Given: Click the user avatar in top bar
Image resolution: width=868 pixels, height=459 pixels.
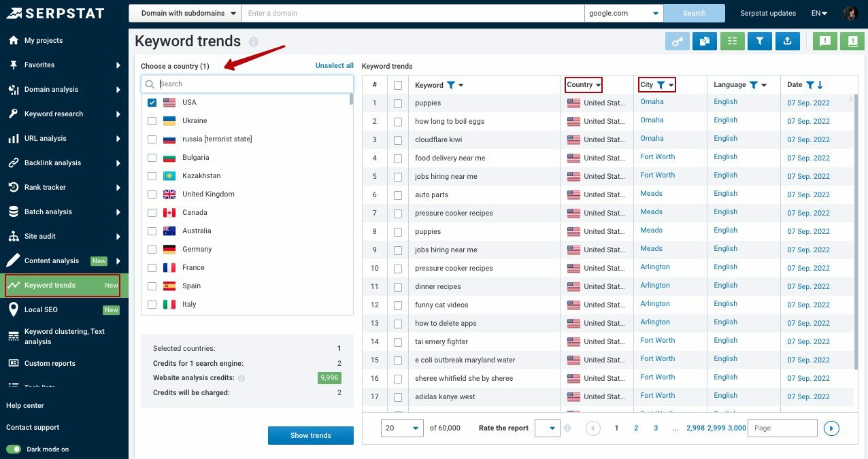Looking at the screenshot, I should (x=850, y=13).
